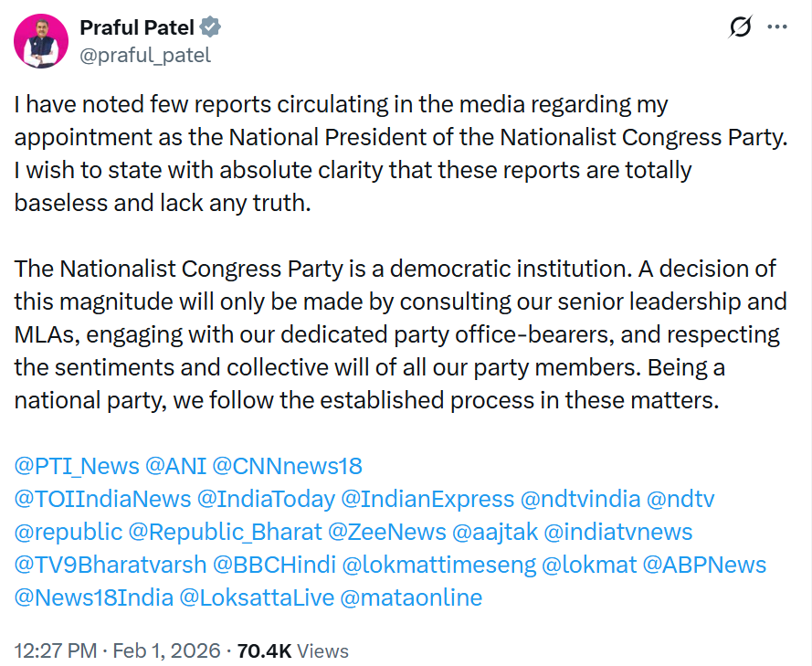Open the three-dot more options menu

click(777, 28)
